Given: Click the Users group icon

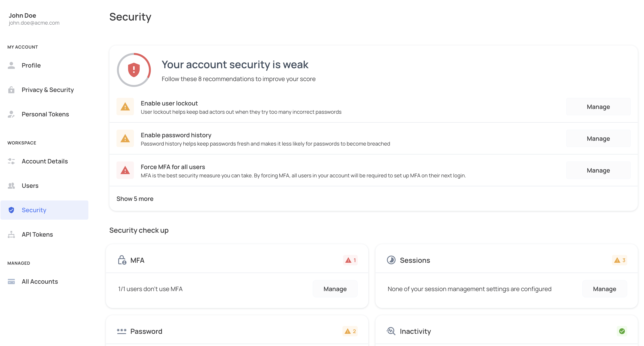Looking at the screenshot, I should pos(11,186).
